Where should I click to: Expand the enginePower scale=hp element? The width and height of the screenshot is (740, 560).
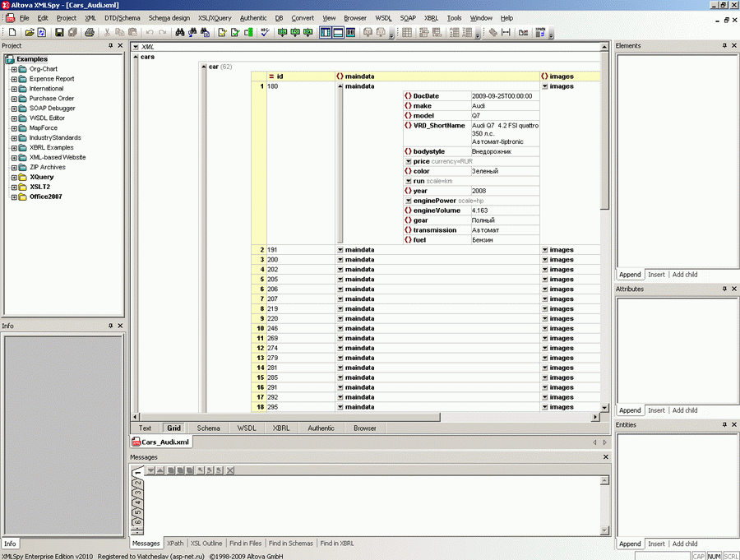coord(408,201)
